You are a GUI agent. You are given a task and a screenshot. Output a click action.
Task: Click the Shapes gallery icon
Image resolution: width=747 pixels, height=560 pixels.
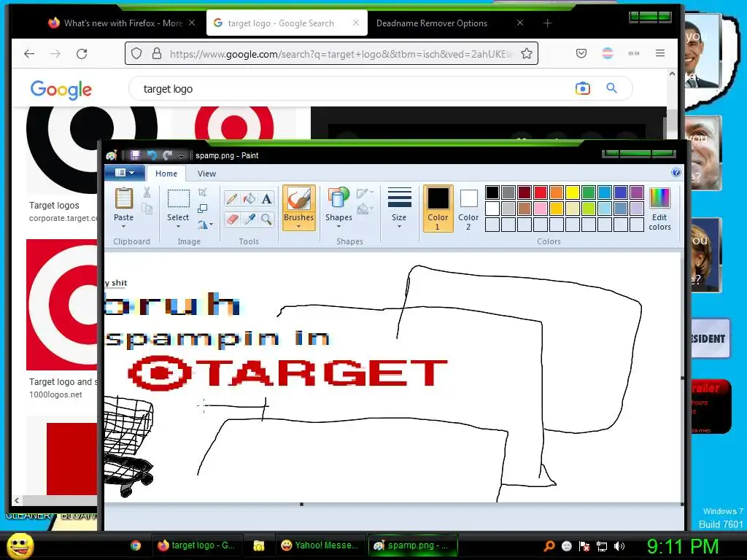(x=338, y=198)
